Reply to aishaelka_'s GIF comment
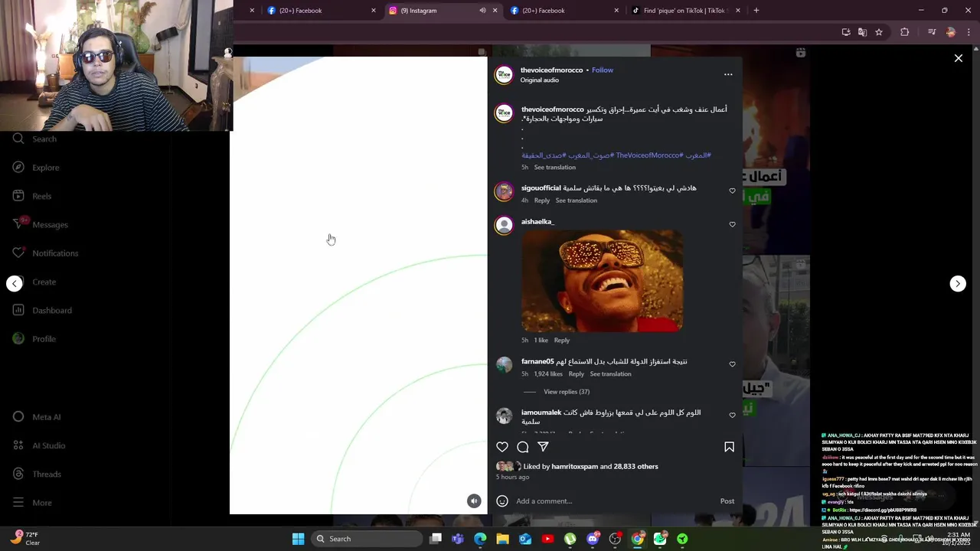This screenshot has width=980, height=551. click(562, 340)
